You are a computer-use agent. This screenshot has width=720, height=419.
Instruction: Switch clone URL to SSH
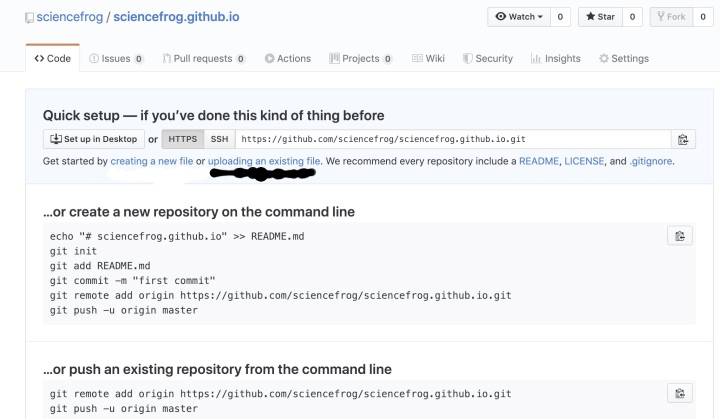[x=219, y=139]
